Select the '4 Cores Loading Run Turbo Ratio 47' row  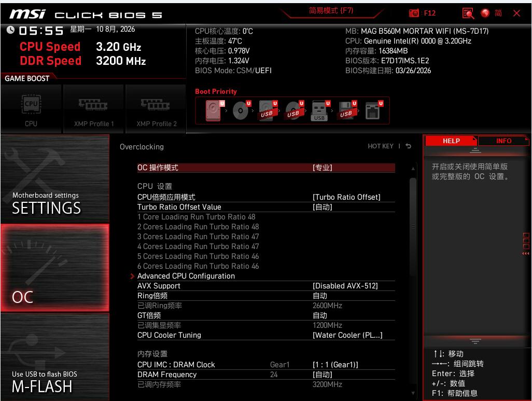(x=198, y=246)
